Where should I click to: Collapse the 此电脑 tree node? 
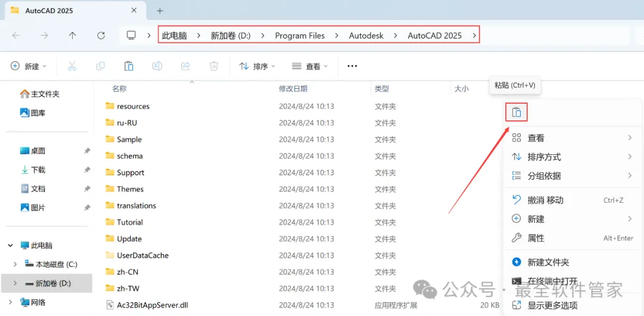coord(10,246)
